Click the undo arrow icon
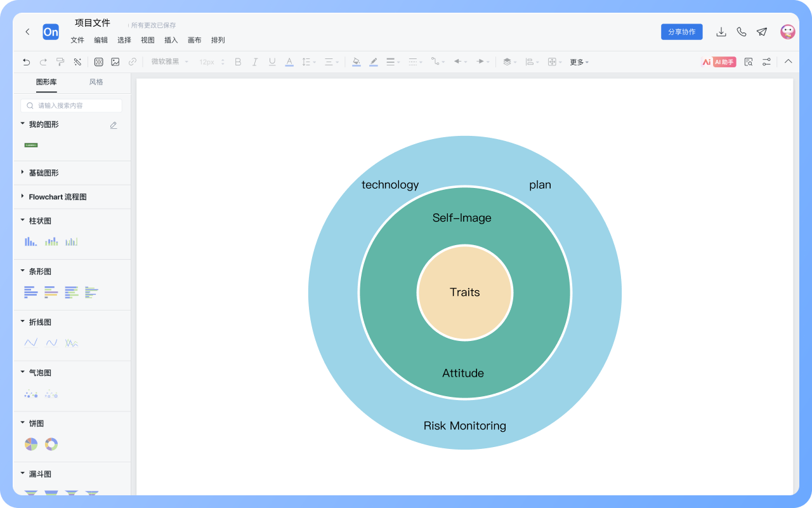 pyautogui.click(x=26, y=62)
